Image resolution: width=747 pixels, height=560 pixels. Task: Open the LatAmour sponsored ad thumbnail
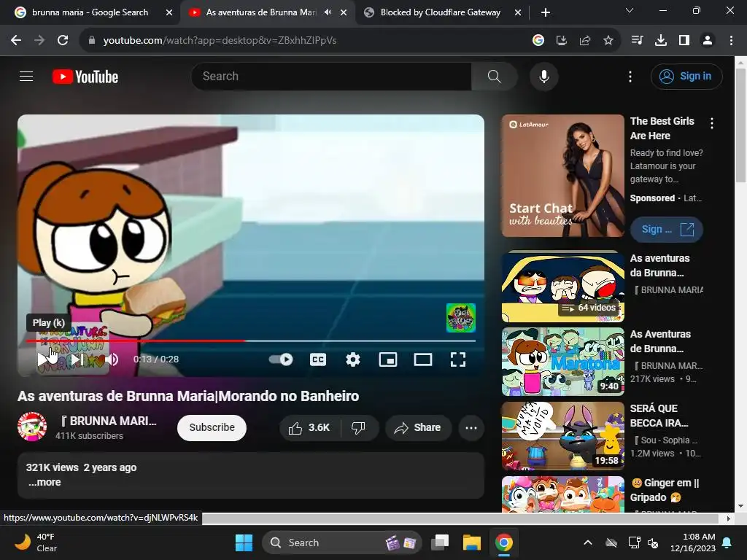point(562,176)
